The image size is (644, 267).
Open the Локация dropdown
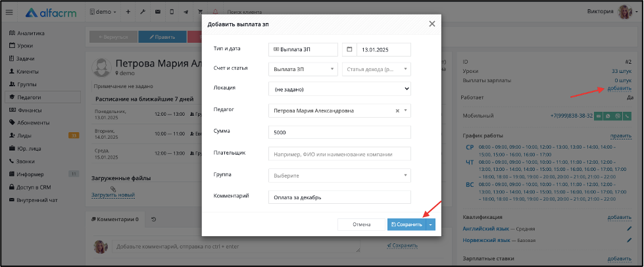click(x=339, y=89)
